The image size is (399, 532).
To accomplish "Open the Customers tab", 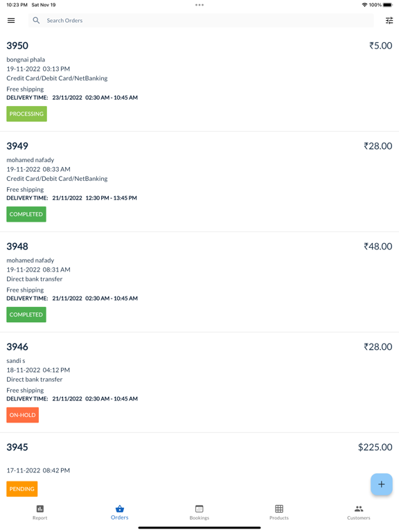I will click(359, 513).
